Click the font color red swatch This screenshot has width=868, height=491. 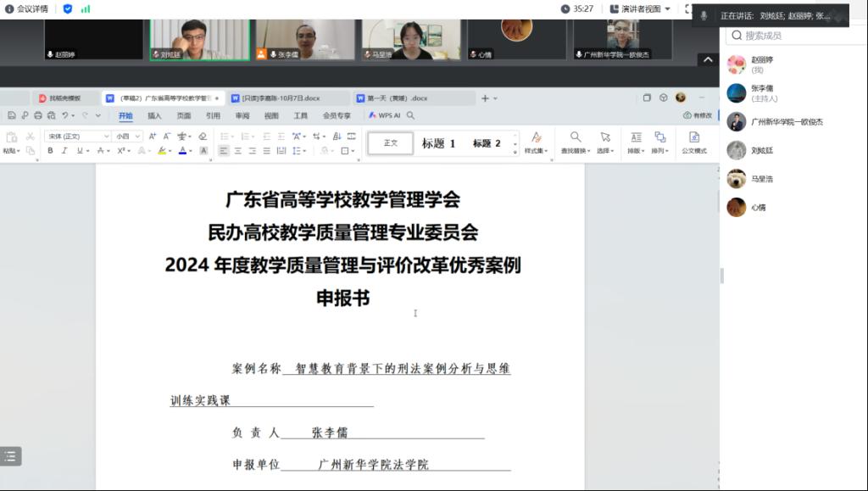pos(182,151)
